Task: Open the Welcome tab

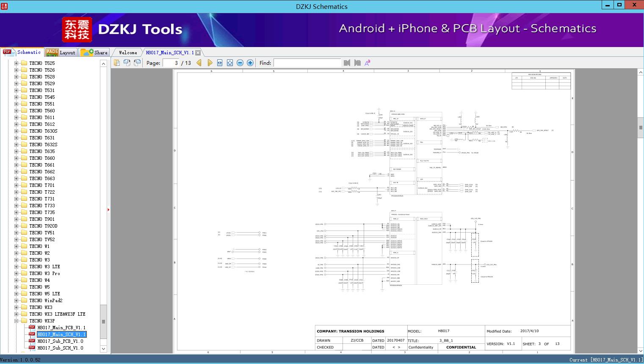Action: point(128,53)
